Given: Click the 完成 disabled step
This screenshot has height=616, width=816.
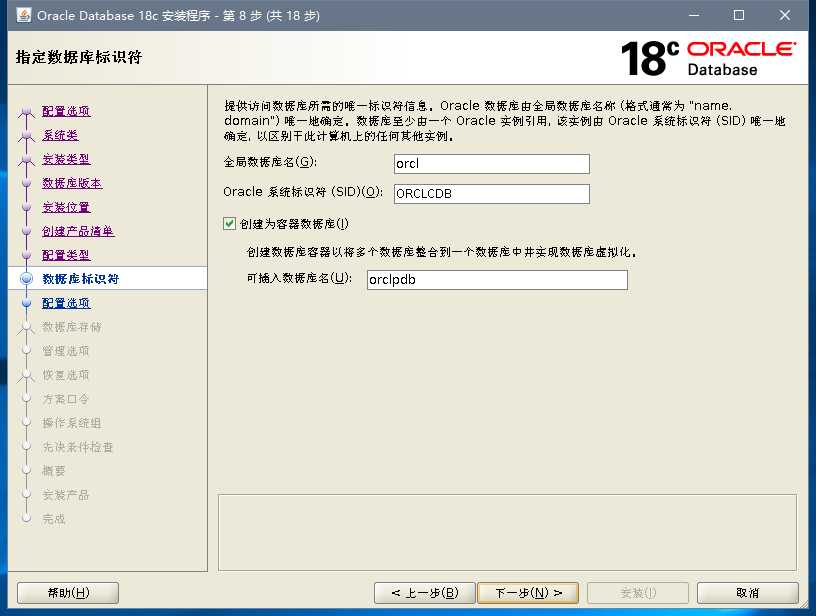Looking at the screenshot, I should click(x=54, y=519).
